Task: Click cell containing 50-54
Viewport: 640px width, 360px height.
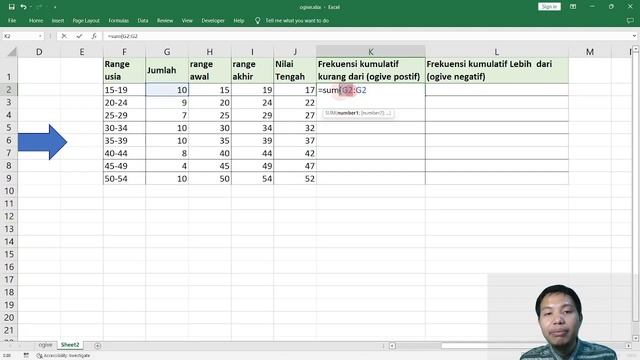Action: point(124,178)
